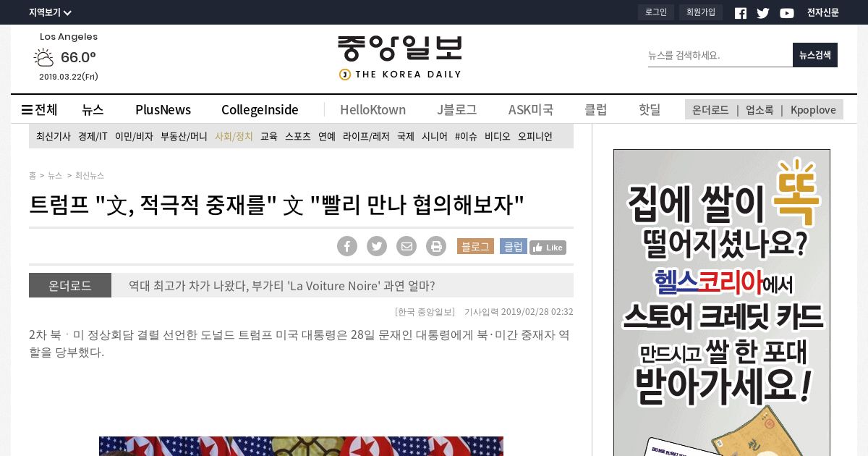The image size is (868, 456).
Task: Click the blue 클럽 share button
Action: click(514, 246)
